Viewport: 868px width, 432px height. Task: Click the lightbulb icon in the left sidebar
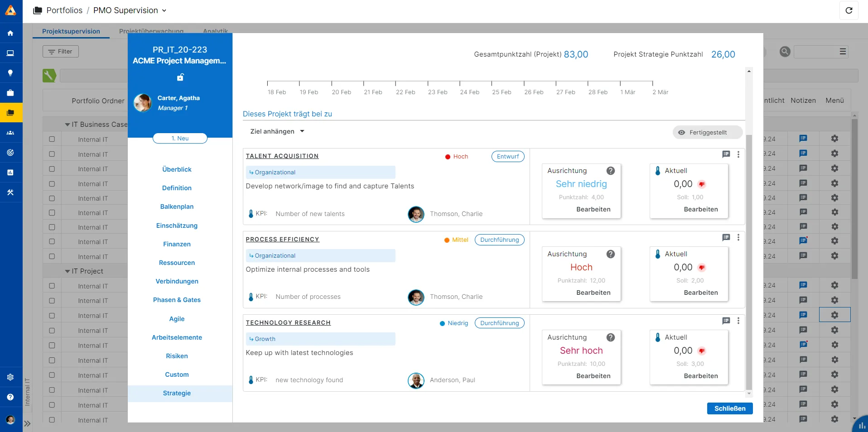(x=10, y=73)
